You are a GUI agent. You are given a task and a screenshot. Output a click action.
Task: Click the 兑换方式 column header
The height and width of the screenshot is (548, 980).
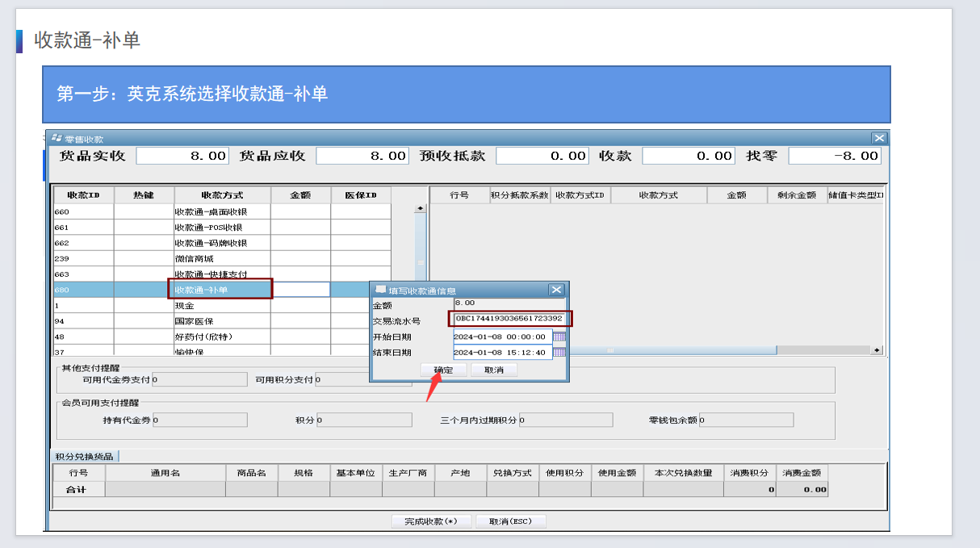point(513,473)
